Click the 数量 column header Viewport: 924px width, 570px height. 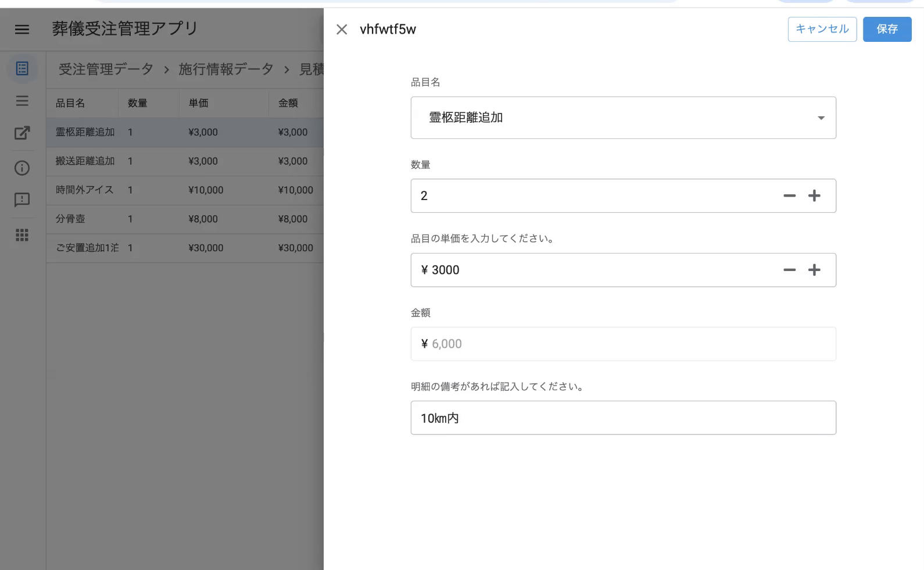coord(137,103)
